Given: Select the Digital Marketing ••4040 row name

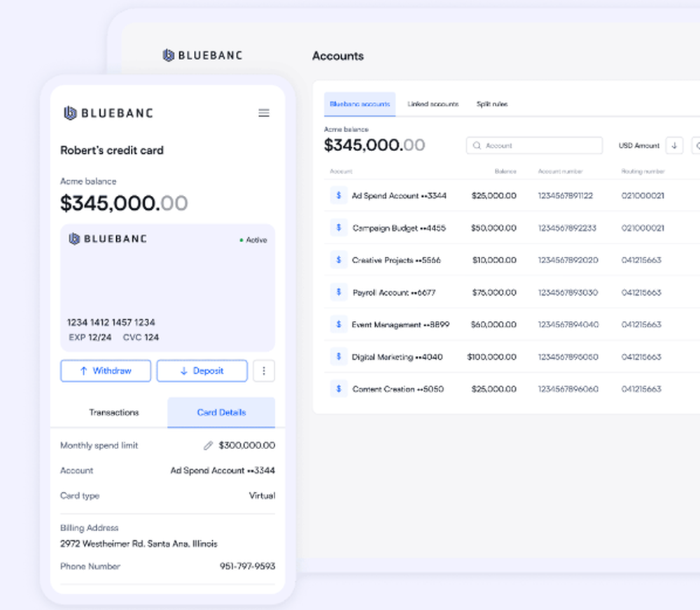Looking at the screenshot, I should (398, 357).
